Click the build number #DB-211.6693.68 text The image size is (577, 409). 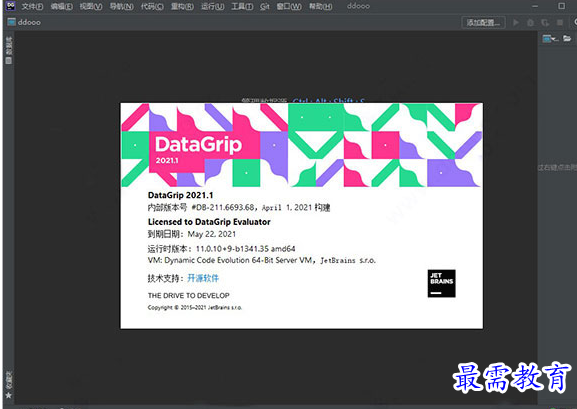(x=223, y=207)
